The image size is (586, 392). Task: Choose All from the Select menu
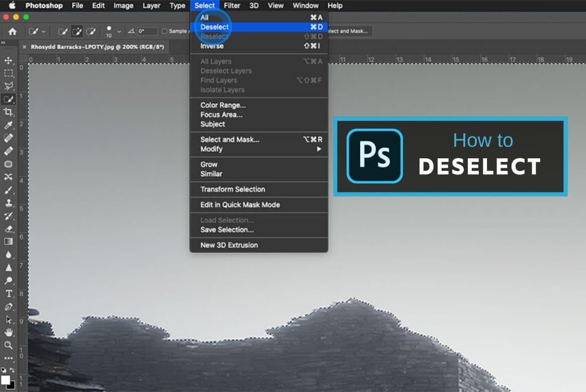tap(259, 17)
